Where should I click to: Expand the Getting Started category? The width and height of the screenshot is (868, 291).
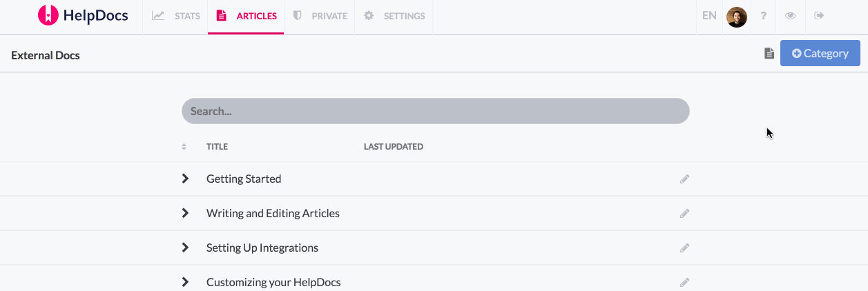[x=185, y=179]
